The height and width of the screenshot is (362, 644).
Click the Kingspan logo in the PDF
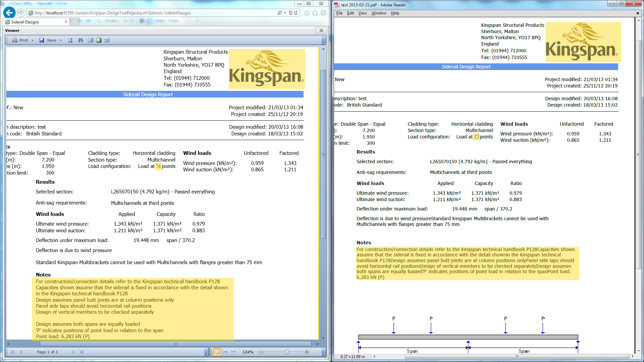click(x=583, y=42)
